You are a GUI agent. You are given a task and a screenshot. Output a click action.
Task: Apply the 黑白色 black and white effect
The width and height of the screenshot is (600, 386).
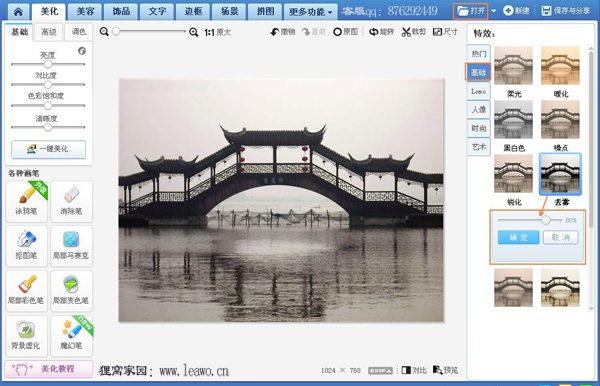(513, 119)
